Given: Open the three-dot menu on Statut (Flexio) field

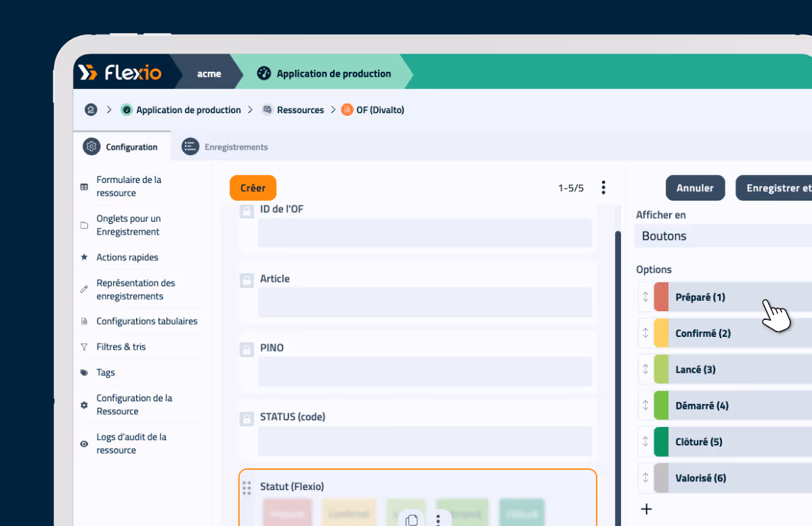Looking at the screenshot, I should pos(438,520).
